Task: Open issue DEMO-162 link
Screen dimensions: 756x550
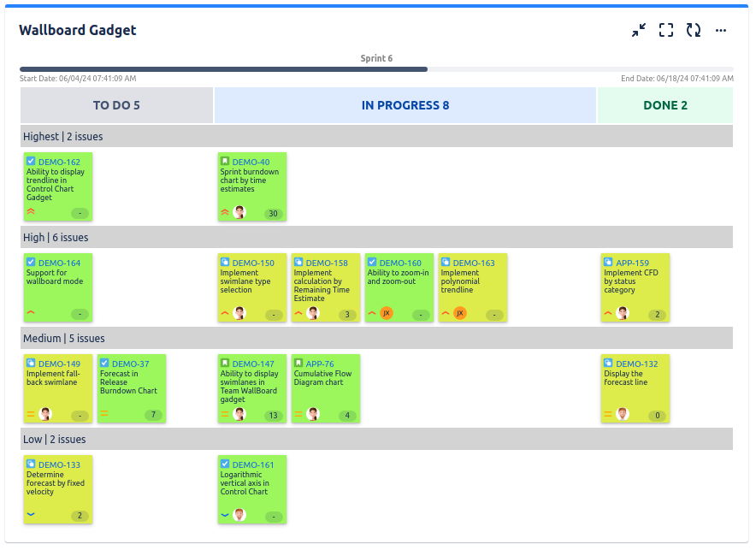Action: point(61,161)
